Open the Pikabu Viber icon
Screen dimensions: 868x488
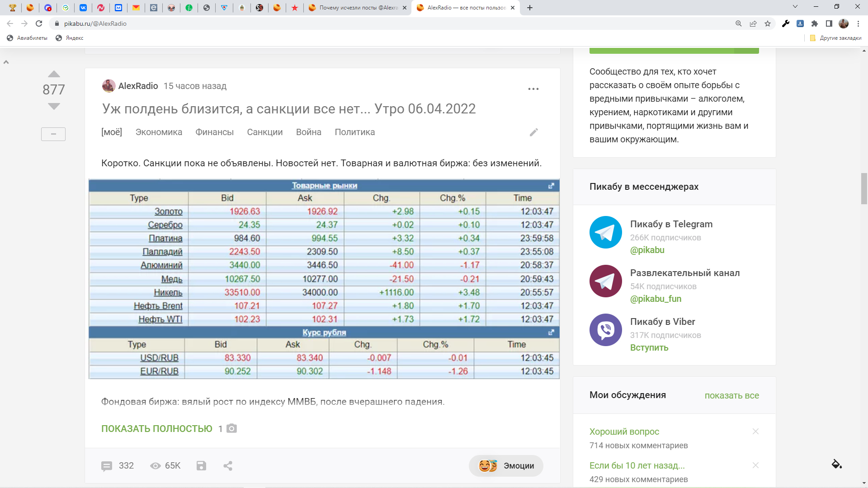point(606,330)
